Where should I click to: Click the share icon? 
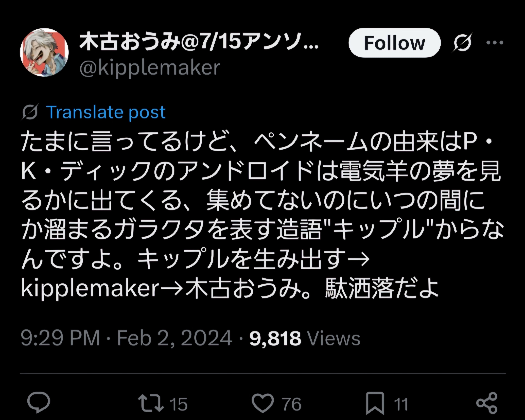(x=486, y=403)
